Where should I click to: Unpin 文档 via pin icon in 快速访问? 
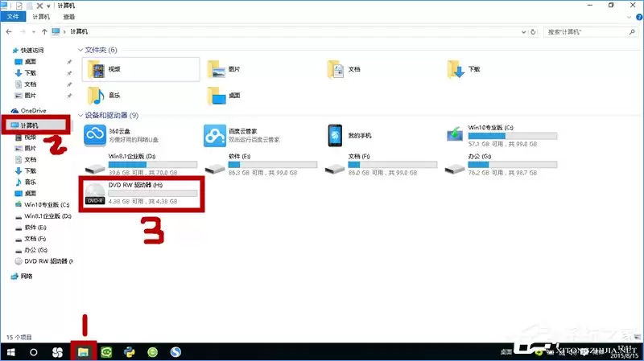click(x=69, y=84)
